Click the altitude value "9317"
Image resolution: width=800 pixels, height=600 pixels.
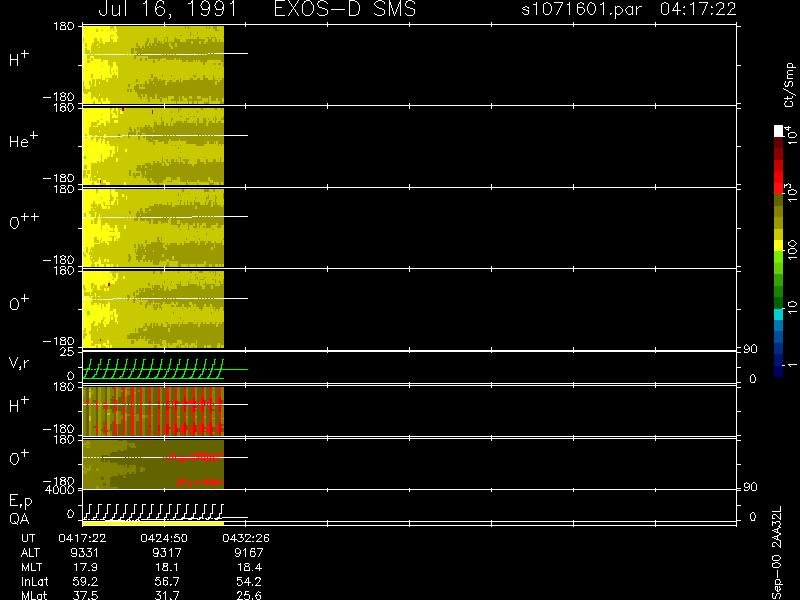click(x=166, y=553)
